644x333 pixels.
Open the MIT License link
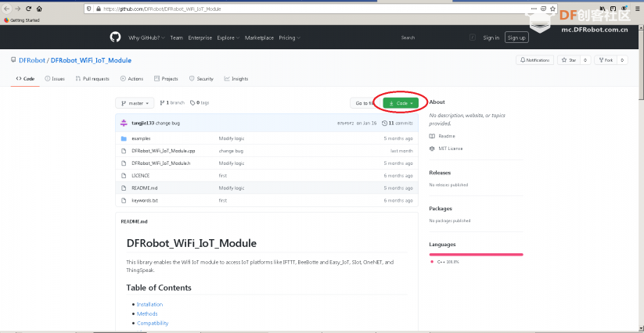tap(446, 149)
